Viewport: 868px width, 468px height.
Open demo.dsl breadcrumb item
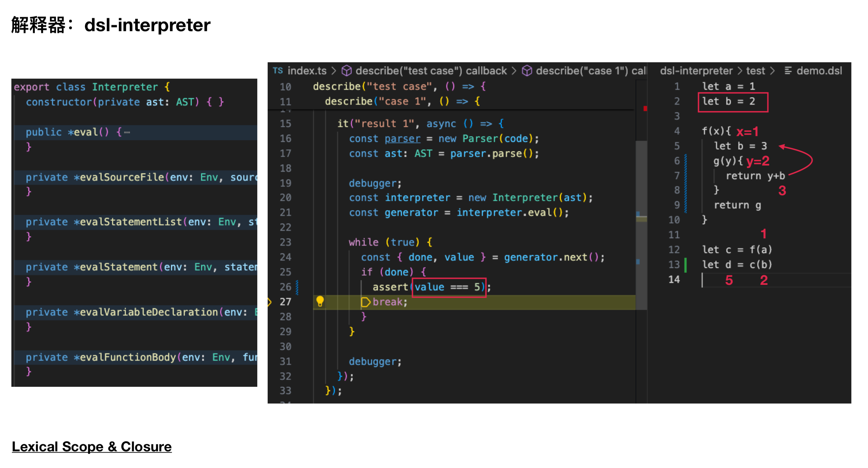(x=819, y=71)
